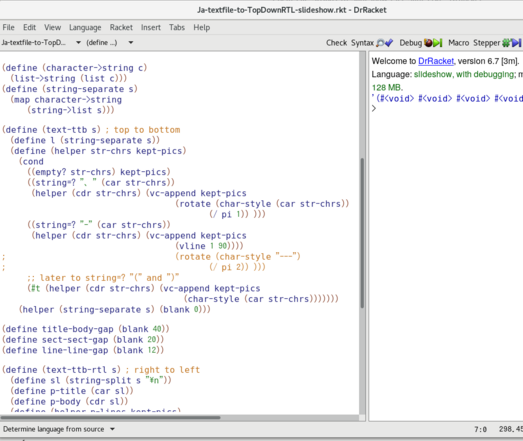This screenshot has width=523, height=441.
Task: Follow the DrRacket link in welcome message
Action: (x=436, y=61)
